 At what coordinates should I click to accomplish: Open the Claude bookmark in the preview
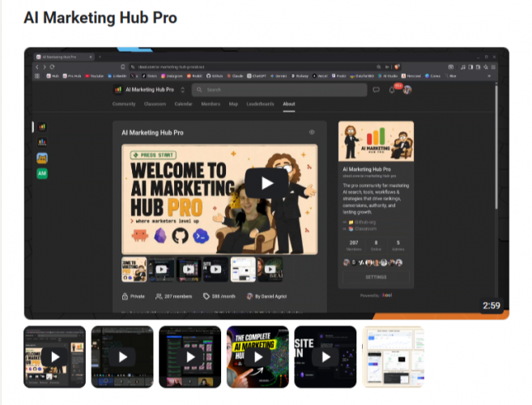pyautogui.click(x=235, y=76)
